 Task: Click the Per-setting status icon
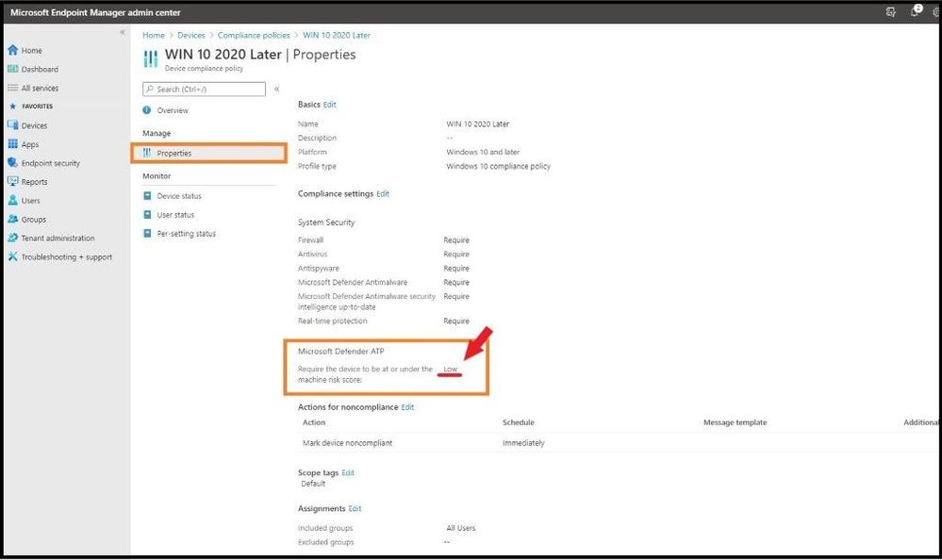[147, 233]
